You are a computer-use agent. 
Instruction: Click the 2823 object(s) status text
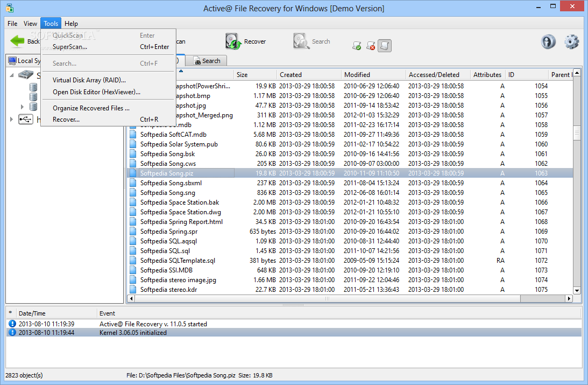click(24, 375)
